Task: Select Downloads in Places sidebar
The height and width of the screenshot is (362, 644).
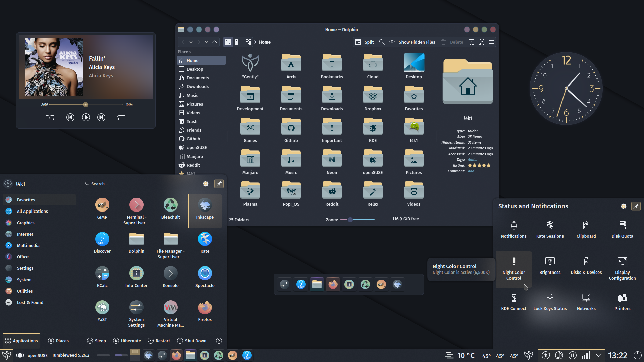Action: (201, 86)
